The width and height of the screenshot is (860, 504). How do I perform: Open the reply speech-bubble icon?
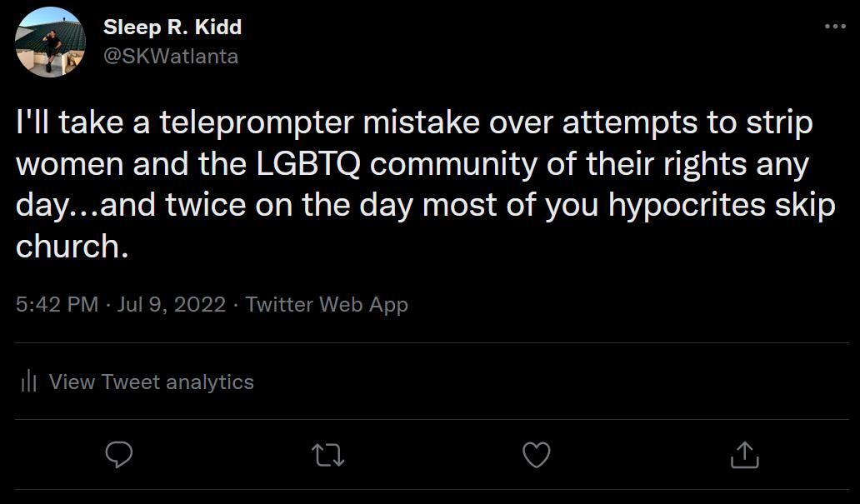click(x=119, y=455)
